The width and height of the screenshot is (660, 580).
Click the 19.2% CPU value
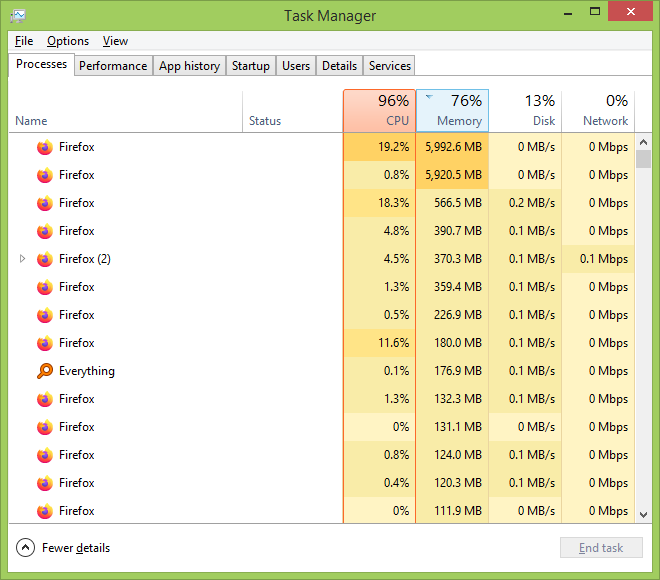pos(394,147)
